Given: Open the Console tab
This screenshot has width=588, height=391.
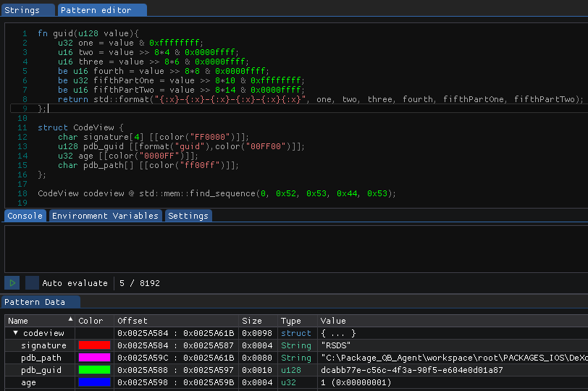Looking at the screenshot, I should pyautogui.click(x=25, y=216).
